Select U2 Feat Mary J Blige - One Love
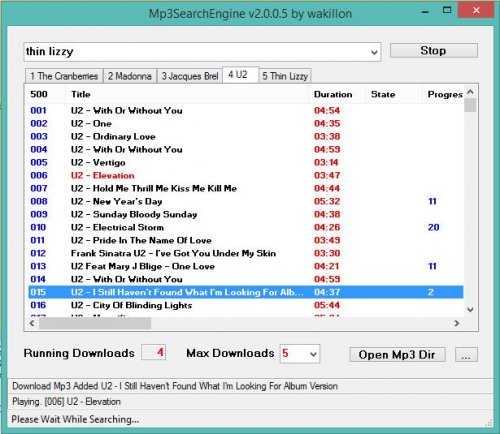This screenshot has height=434, width=500. point(246,267)
